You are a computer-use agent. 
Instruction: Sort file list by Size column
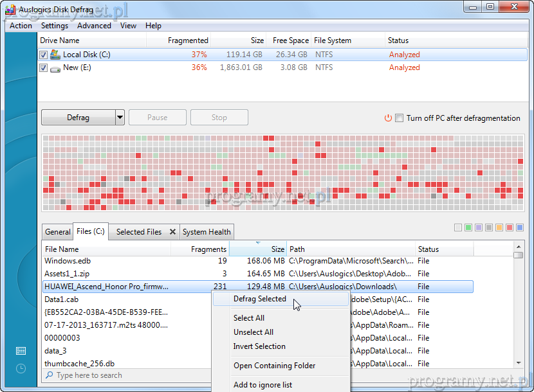257,249
